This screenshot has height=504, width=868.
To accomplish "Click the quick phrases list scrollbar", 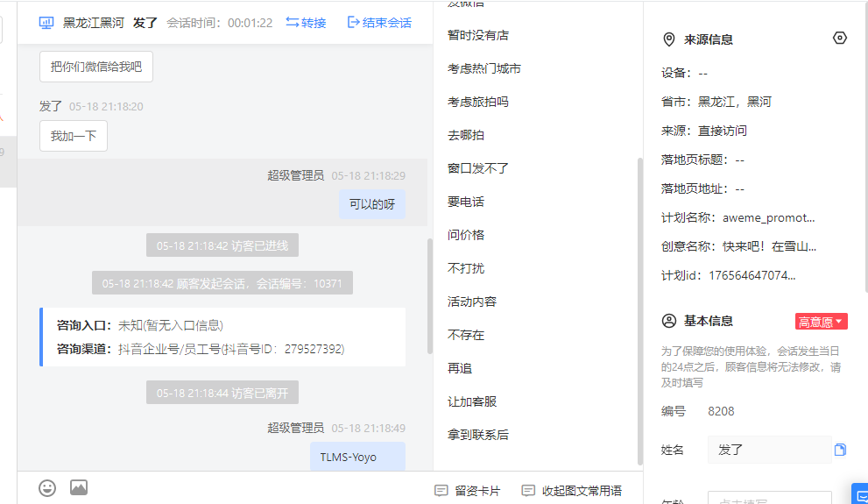I will tap(640, 311).
